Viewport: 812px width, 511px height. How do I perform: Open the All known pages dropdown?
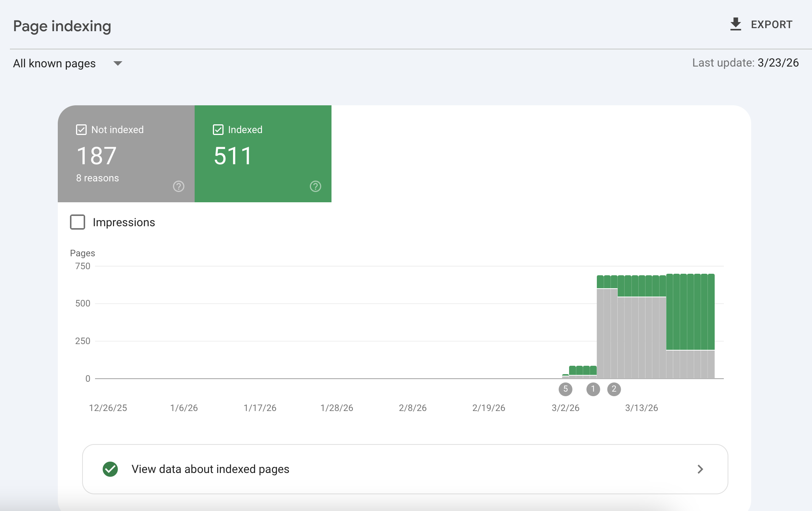click(x=55, y=63)
